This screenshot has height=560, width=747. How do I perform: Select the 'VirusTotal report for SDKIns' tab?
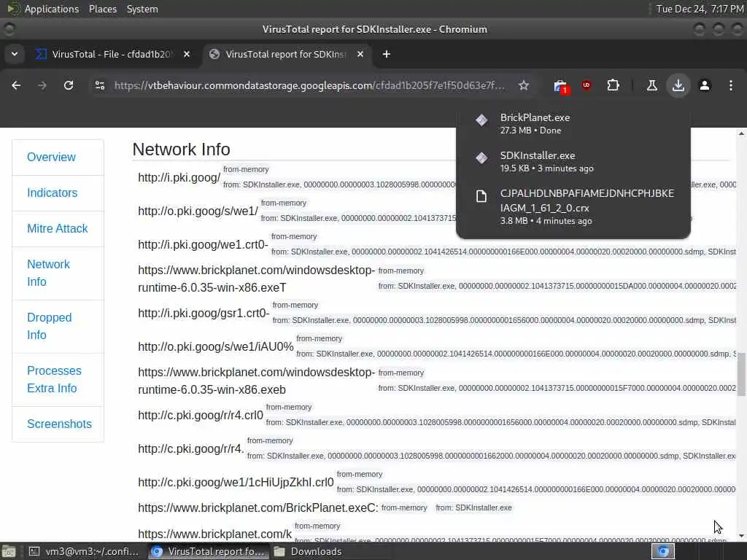click(287, 54)
